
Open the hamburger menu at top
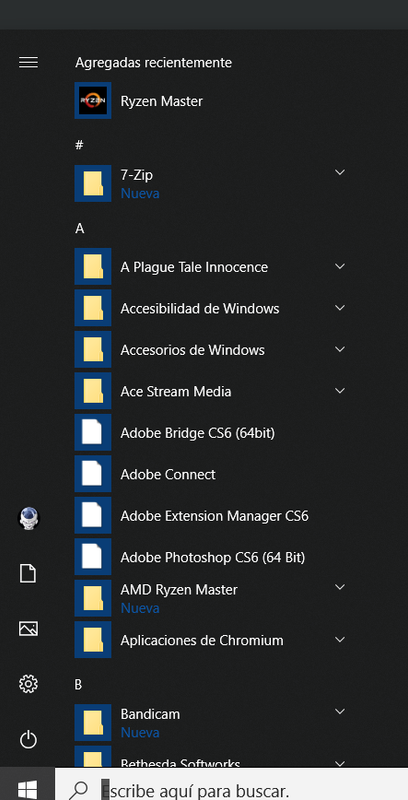(x=28, y=62)
